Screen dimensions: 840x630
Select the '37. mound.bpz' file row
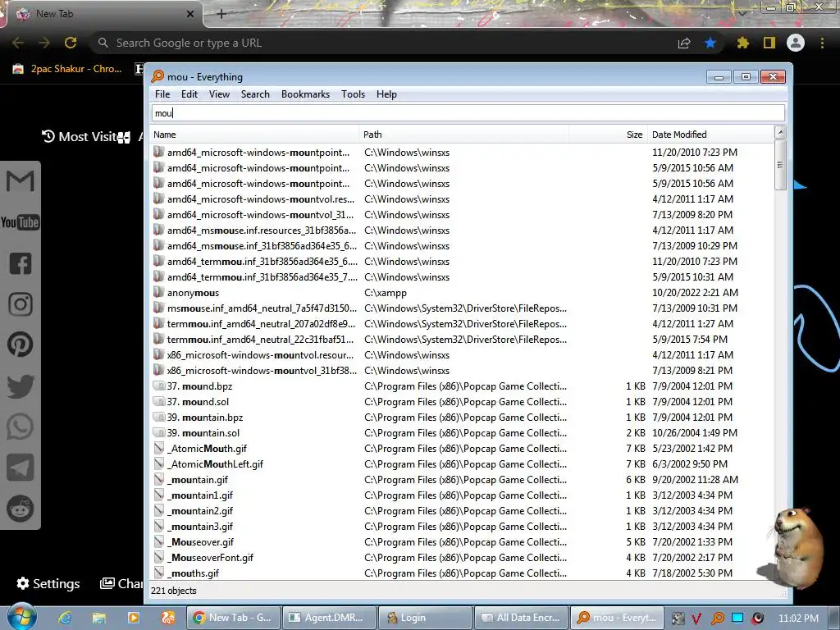(x=463, y=386)
